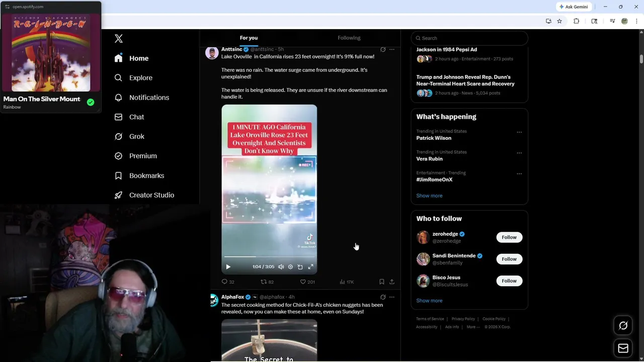The height and width of the screenshot is (362, 644).
Task: Open Bookmarks in the sidebar
Action: [x=139, y=175]
